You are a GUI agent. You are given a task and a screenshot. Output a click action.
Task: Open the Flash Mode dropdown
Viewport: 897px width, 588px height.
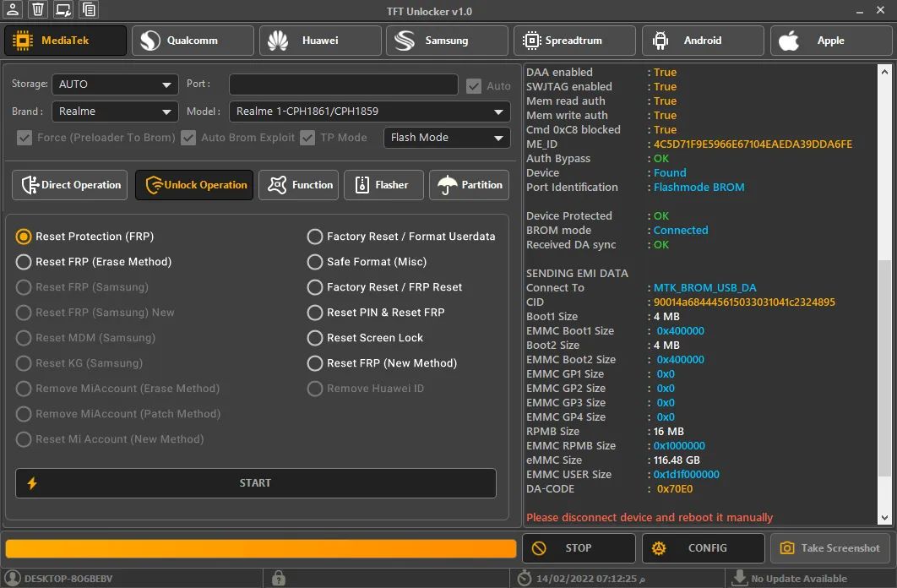(447, 138)
